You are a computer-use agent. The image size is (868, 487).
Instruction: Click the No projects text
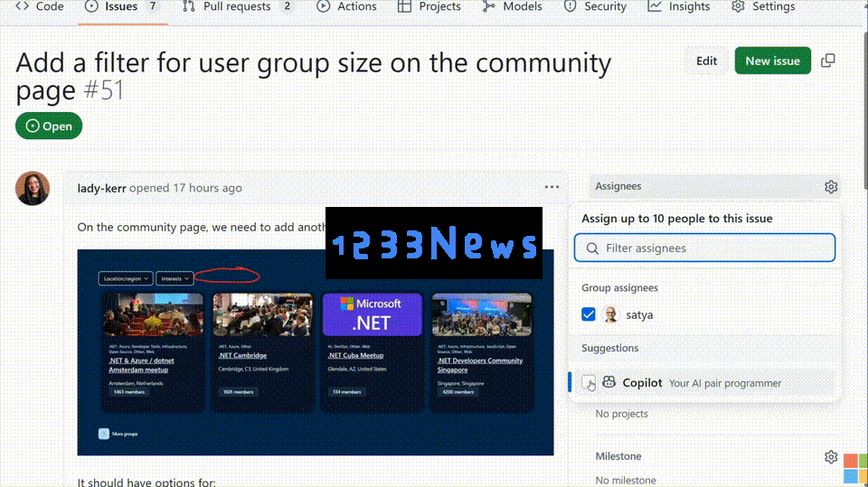[621, 414]
